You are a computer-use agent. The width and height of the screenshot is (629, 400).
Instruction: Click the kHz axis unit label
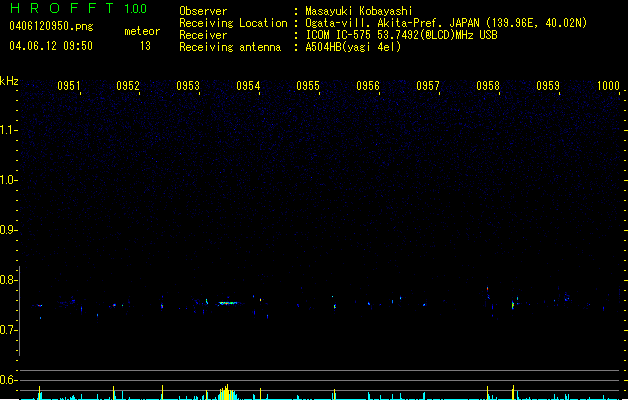coord(9,81)
